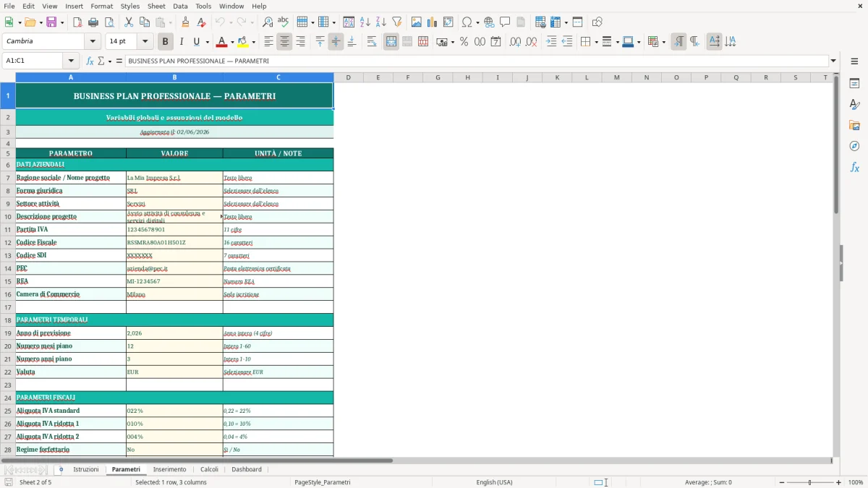Open the Tools menu
The width and height of the screenshot is (868, 488).
point(203,6)
